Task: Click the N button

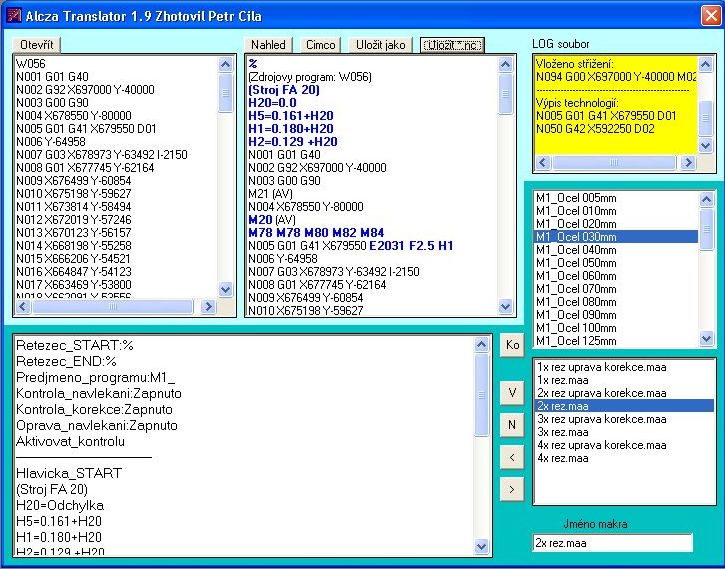Action: 512,425
